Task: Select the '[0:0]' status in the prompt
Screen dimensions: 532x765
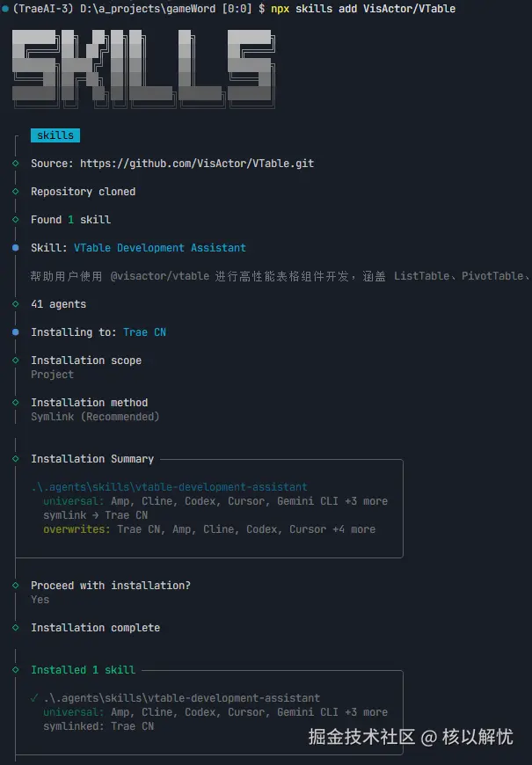Action: coord(237,9)
